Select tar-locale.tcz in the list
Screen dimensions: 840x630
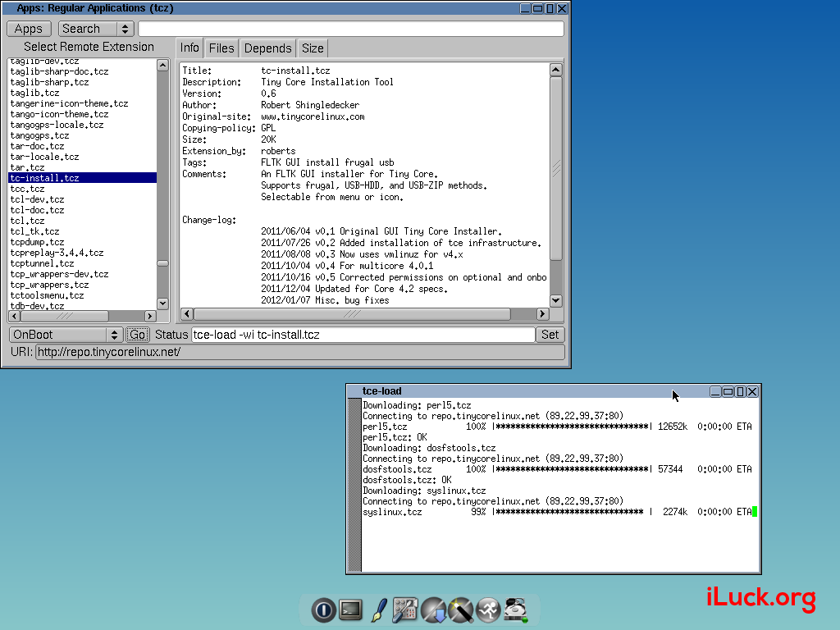(83, 157)
